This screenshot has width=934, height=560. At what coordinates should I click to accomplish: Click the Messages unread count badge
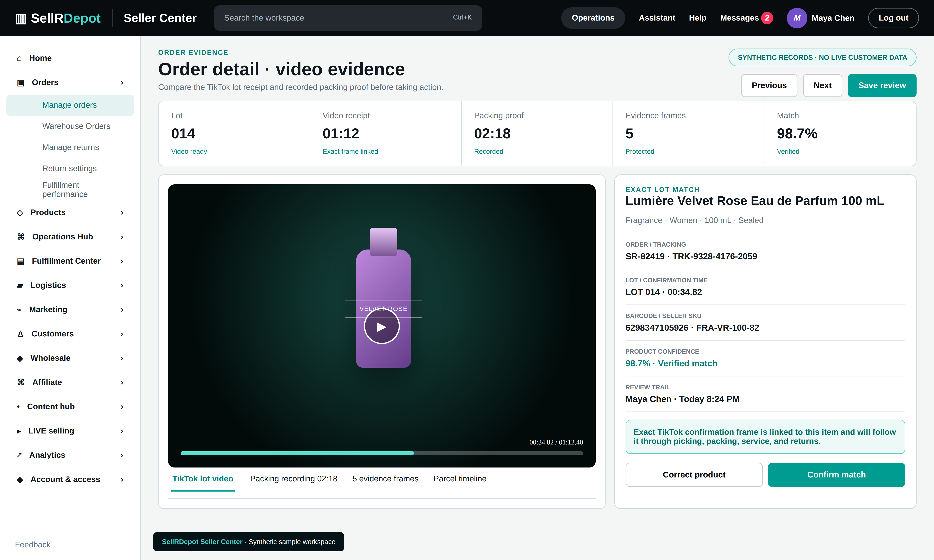(767, 18)
